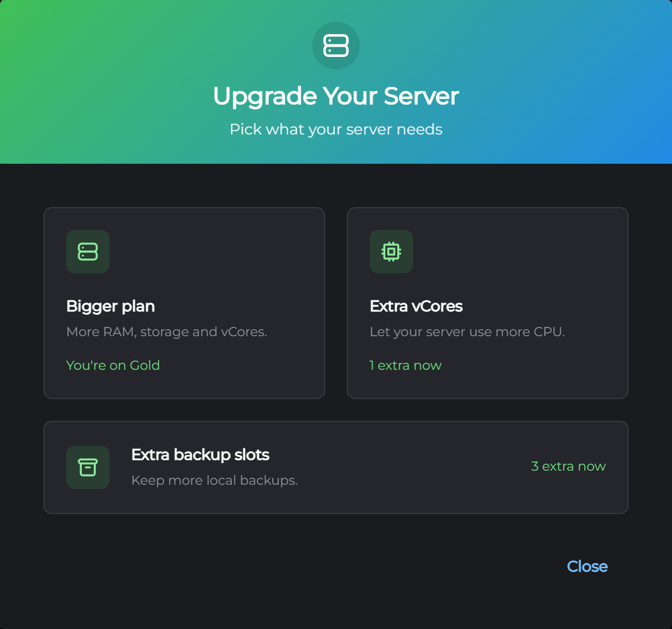Click the "You're on Gold" status text
The height and width of the screenshot is (629, 672).
point(113,365)
